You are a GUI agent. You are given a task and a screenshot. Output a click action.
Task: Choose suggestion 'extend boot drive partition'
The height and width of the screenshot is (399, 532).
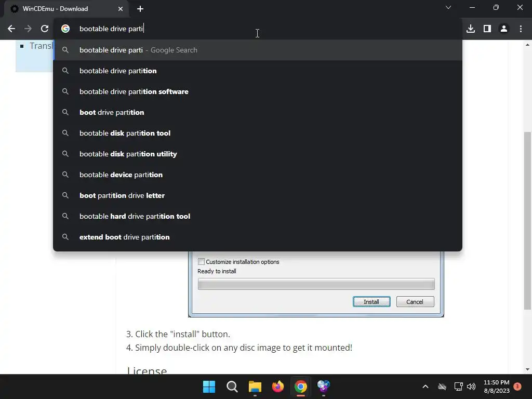pos(258,237)
